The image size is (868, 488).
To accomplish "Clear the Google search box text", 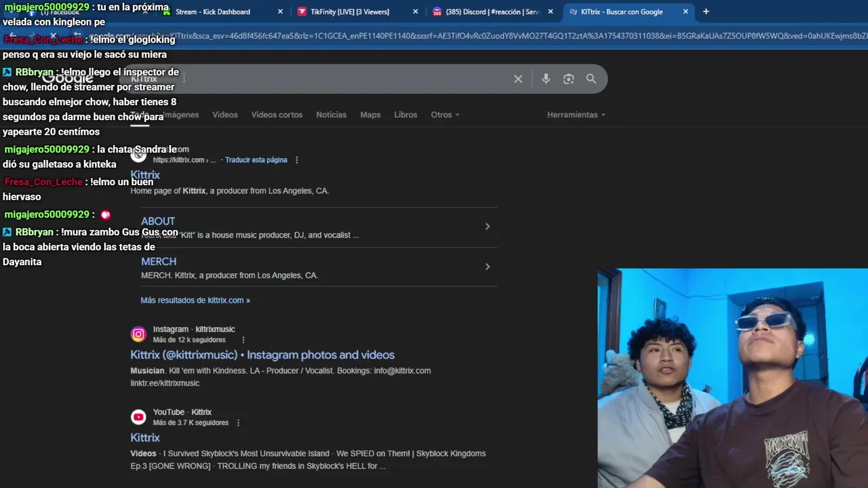I will pos(518,79).
